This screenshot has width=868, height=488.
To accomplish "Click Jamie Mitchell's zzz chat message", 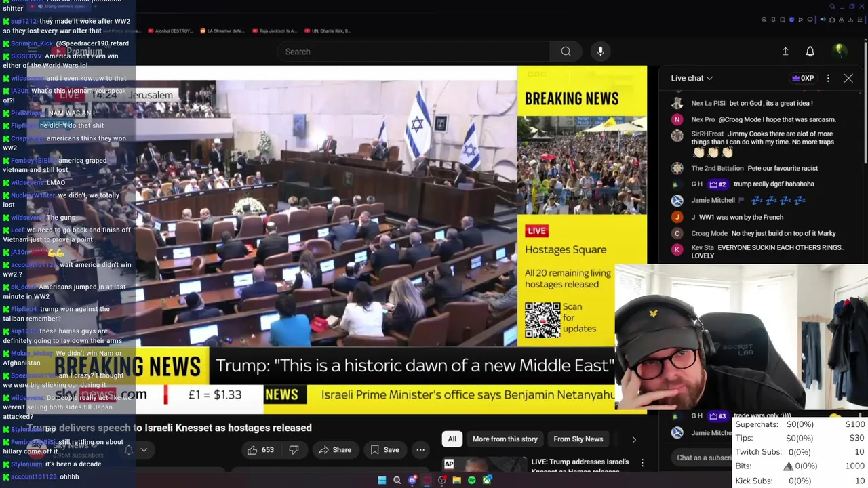I will pyautogui.click(x=748, y=200).
